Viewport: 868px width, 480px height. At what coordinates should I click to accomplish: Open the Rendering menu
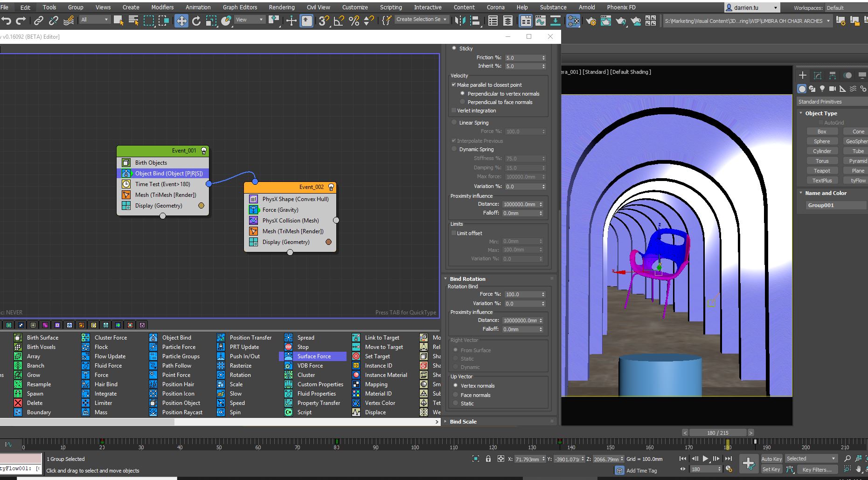coord(282,7)
